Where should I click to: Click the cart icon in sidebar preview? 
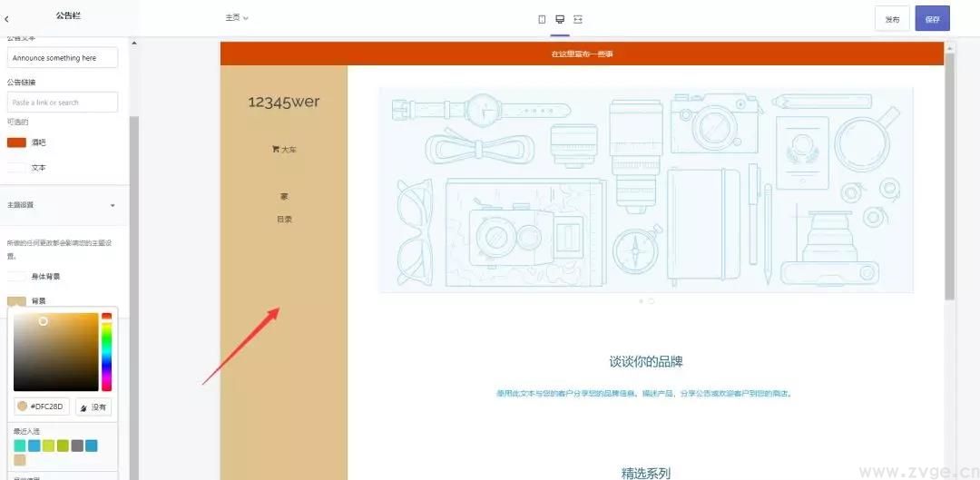tap(275, 150)
